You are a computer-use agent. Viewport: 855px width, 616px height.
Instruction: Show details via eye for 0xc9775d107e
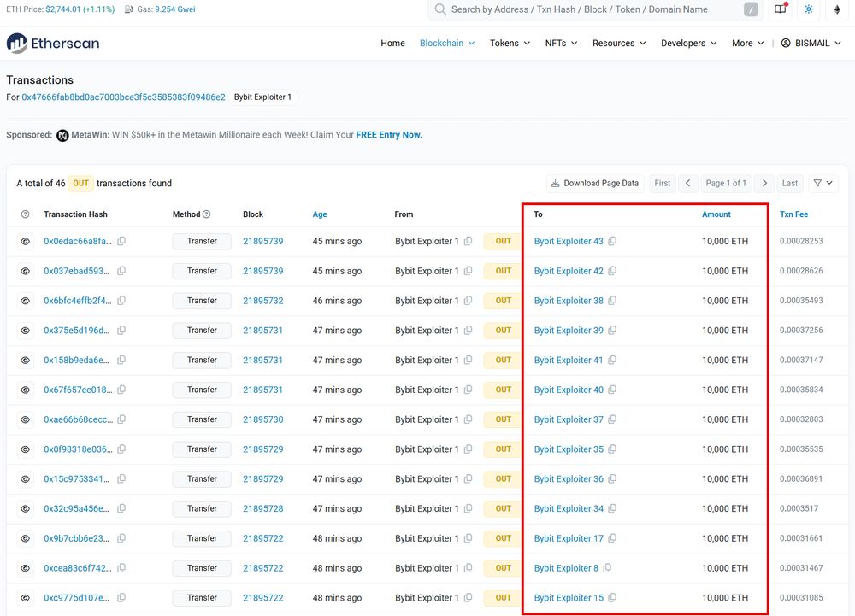(25, 598)
